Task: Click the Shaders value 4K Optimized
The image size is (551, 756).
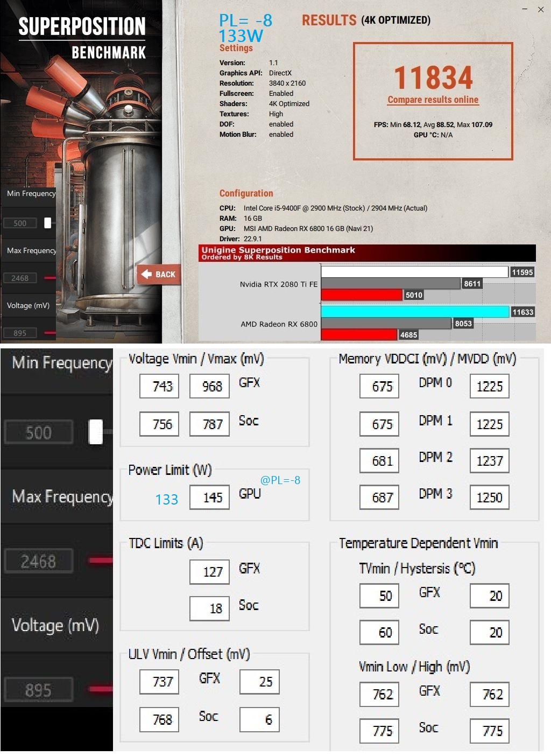Action: coord(289,104)
